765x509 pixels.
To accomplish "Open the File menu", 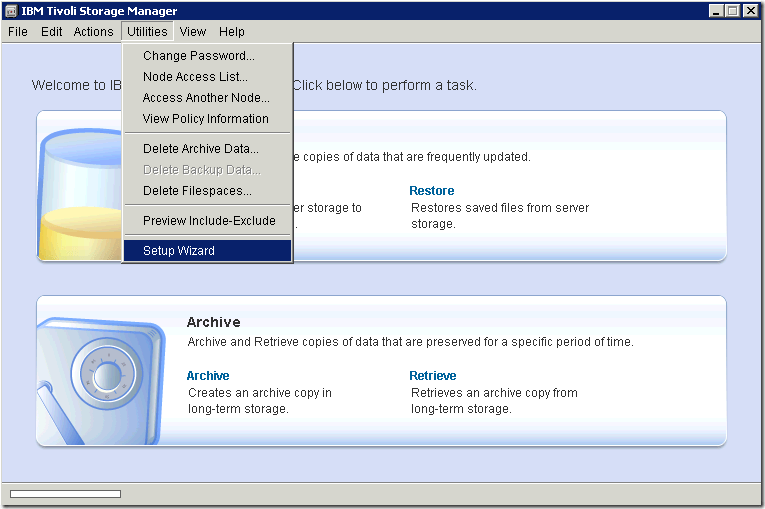I will coord(18,32).
